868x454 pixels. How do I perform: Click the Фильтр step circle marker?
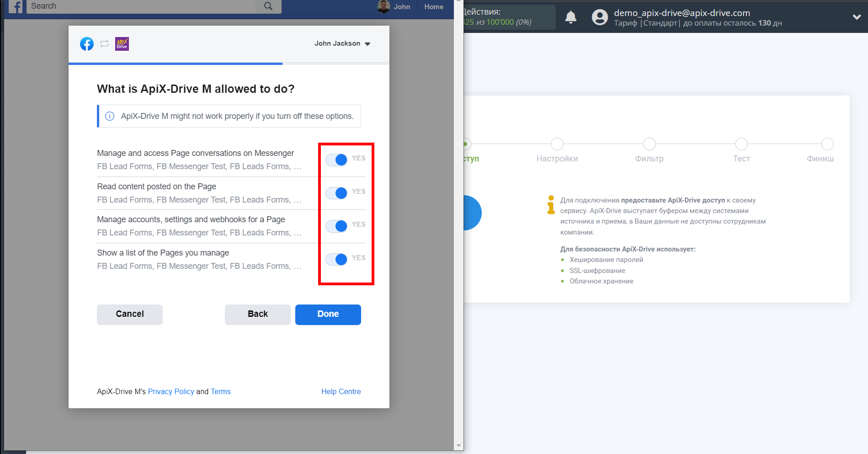pos(649,144)
